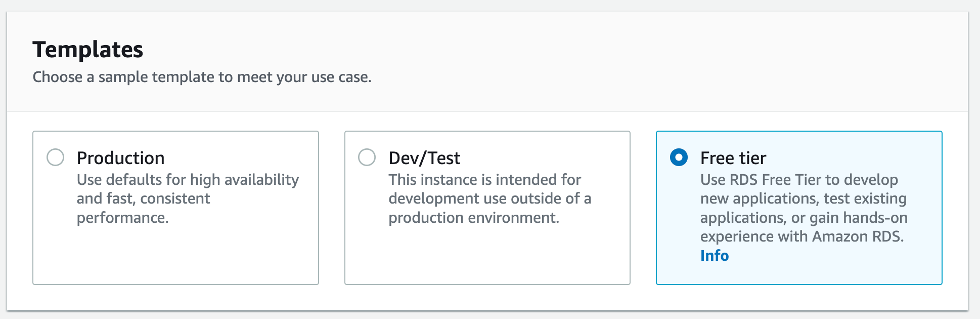
Task: Click empty area at bottom of Production card
Action: [175, 258]
